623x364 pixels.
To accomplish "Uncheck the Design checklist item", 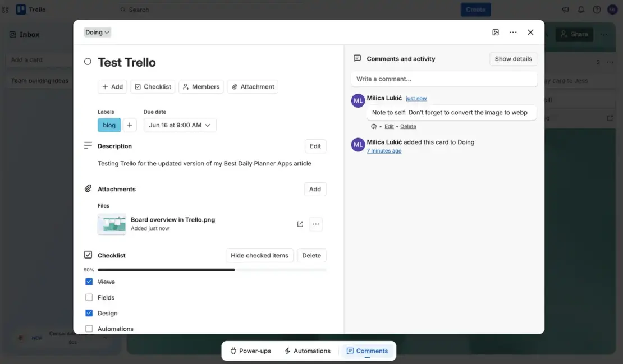I will [x=89, y=313].
